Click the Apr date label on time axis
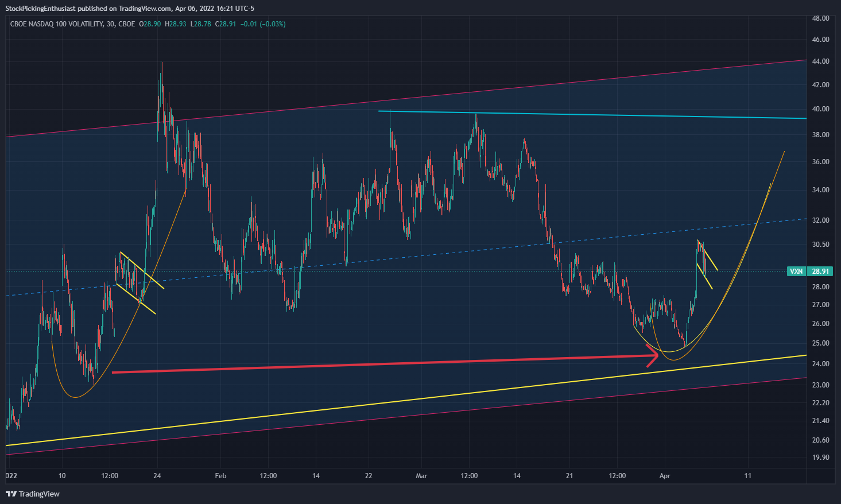 (x=665, y=476)
